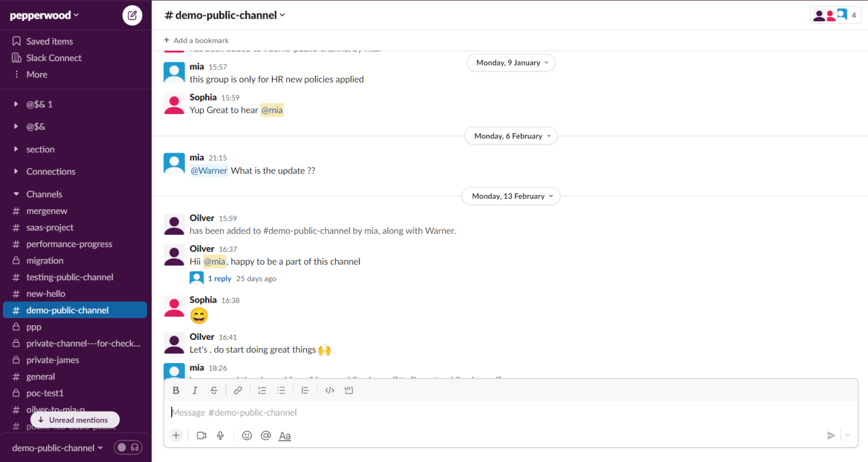Apply strikethrough formatting
The height and width of the screenshot is (462, 868).
tap(214, 390)
